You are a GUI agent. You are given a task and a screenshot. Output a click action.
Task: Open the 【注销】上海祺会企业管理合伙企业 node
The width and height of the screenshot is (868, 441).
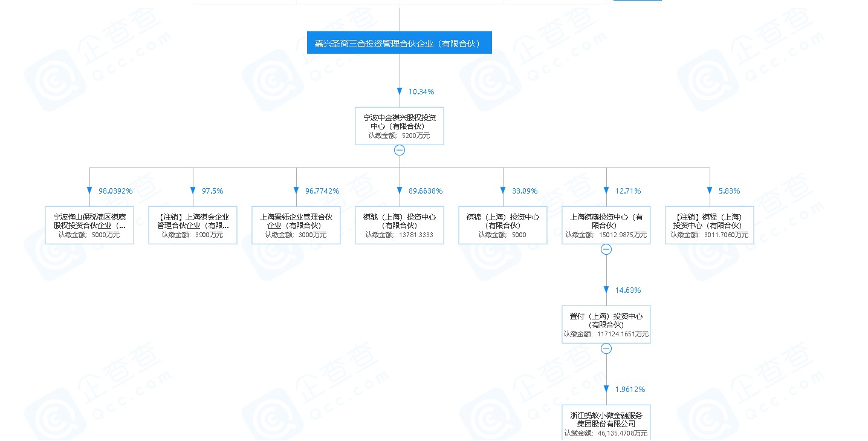(x=193, y=225)
